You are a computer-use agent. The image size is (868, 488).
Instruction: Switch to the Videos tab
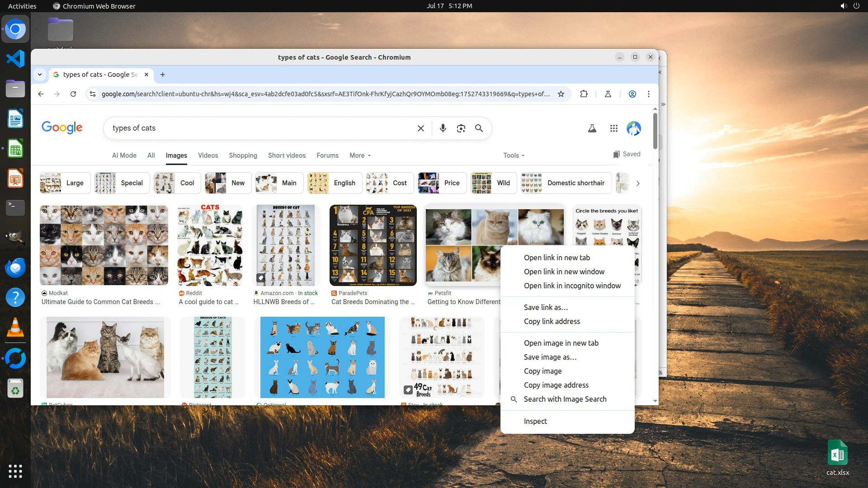coord(208,155)
